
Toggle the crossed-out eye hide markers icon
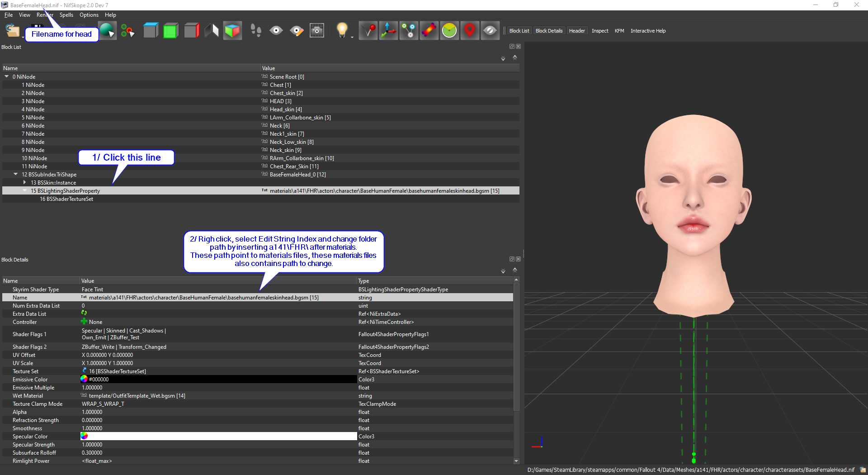[x=490, y=30]
